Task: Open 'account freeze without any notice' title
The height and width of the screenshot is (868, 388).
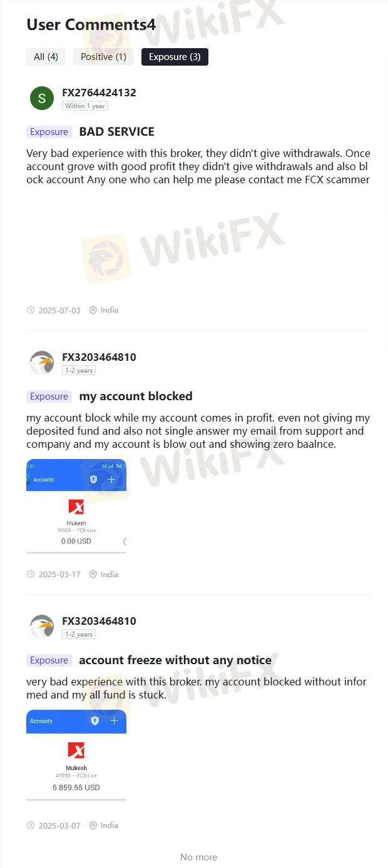Action: [x=175, y=660]
